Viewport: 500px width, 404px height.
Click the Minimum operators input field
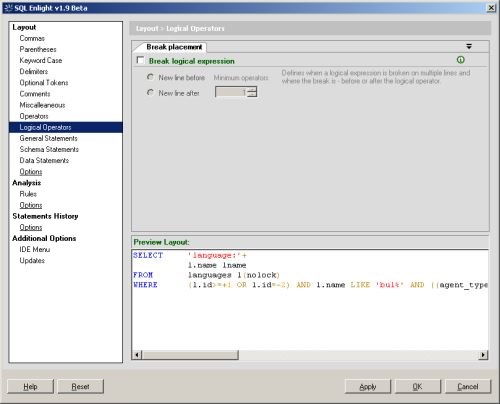pyautogui.click(x=232, y=92)
